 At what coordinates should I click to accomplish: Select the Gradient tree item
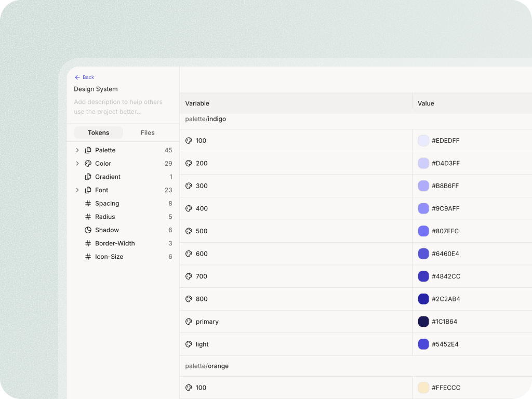123,177
